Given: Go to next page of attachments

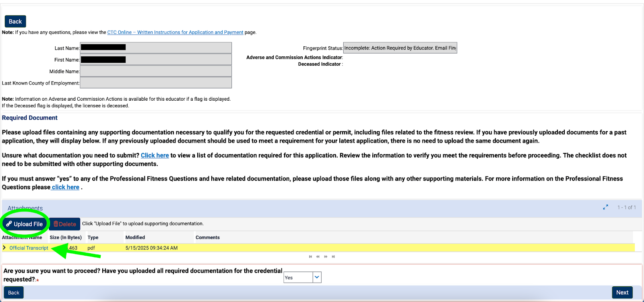Looking at the screenshot, I should [x=326, y=256].
